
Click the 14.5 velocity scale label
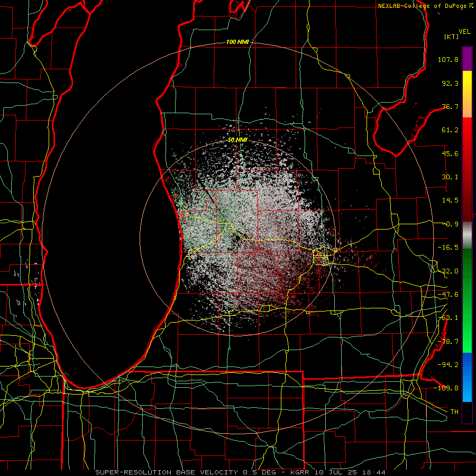[x=450, y=200]
